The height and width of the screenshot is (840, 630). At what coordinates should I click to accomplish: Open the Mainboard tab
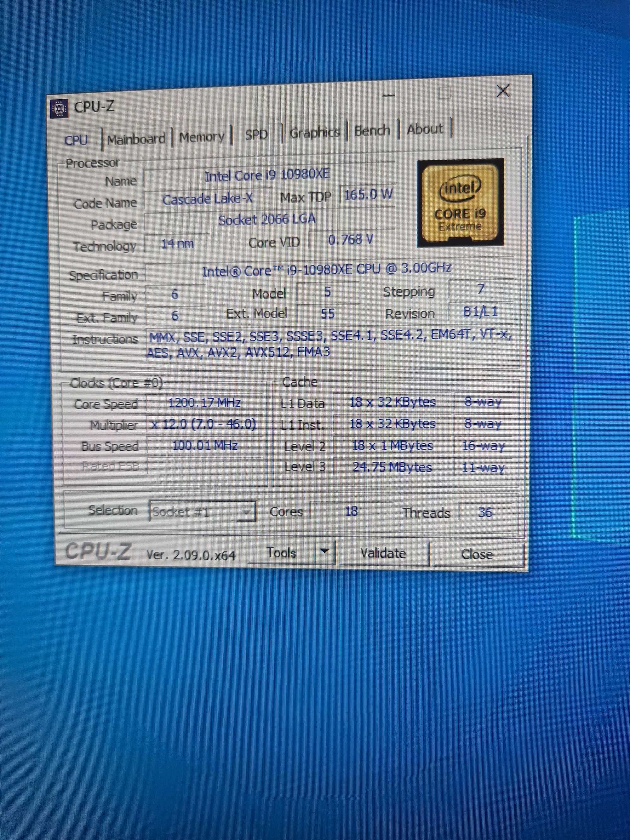click(x=136, y=139)
